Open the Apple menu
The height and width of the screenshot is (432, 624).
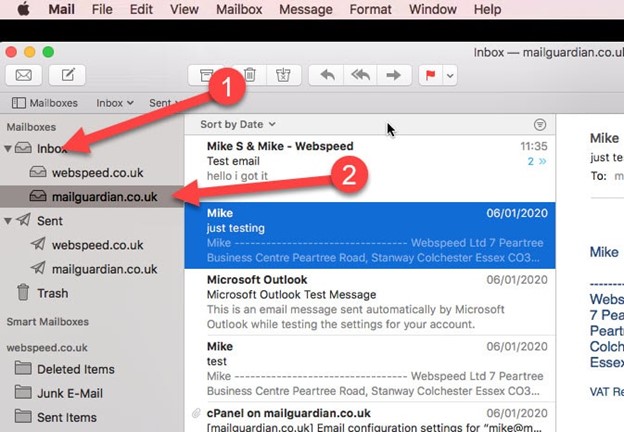click(23, 9)
